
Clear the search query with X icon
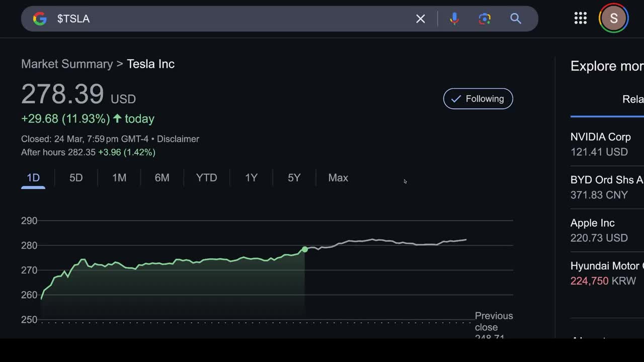click(x=421, y=19)
